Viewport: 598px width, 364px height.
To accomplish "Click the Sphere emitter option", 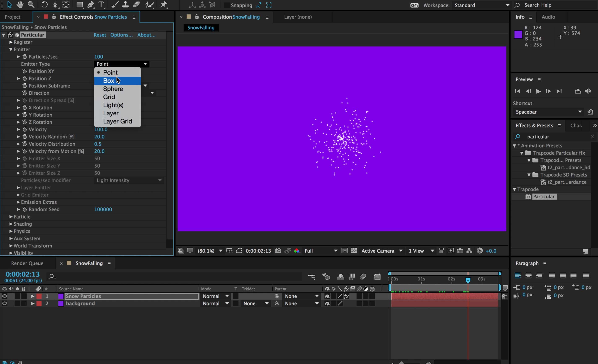I will click(113, 89).
